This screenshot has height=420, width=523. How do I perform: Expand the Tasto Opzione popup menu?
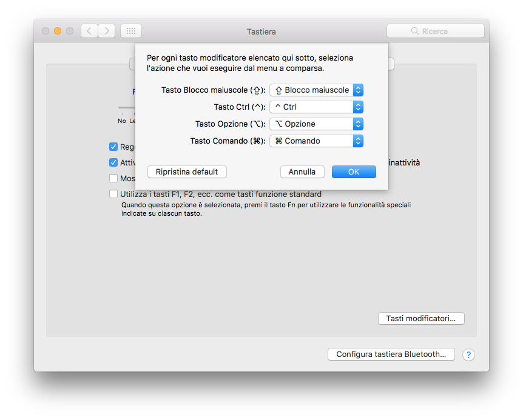coord(316,124)
